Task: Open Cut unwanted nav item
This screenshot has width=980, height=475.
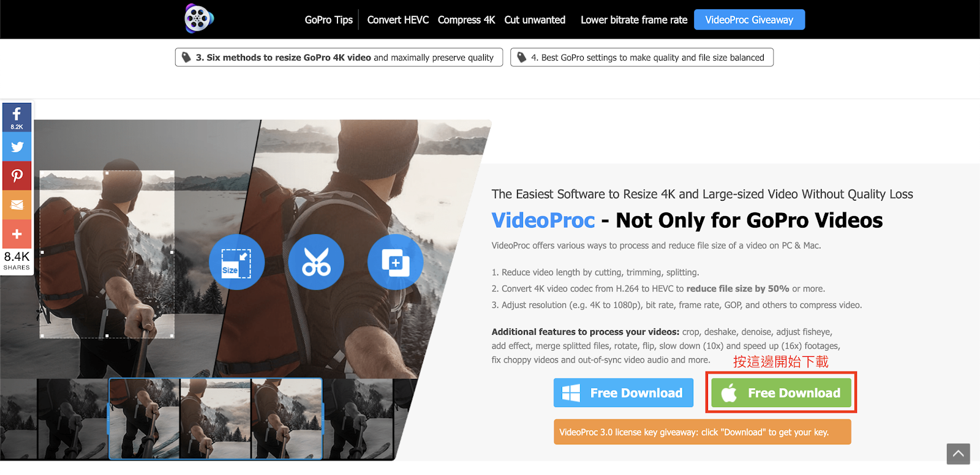Action: click(x=535, y=20)
